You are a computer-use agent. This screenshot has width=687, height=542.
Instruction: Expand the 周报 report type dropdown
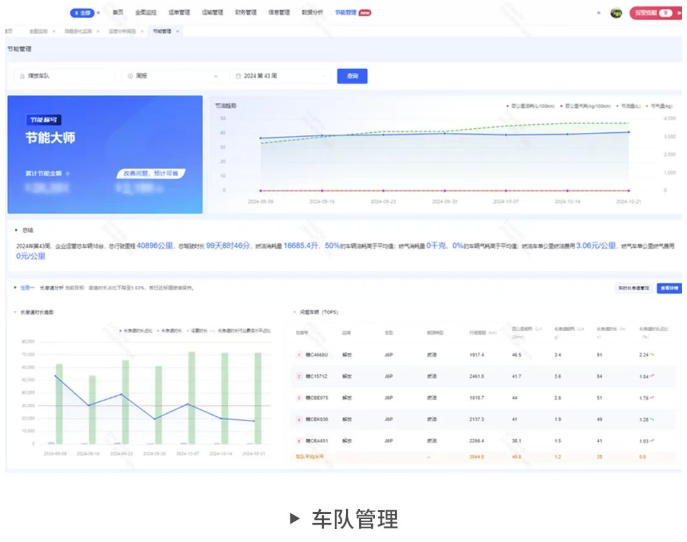click(x=172, y=76)
